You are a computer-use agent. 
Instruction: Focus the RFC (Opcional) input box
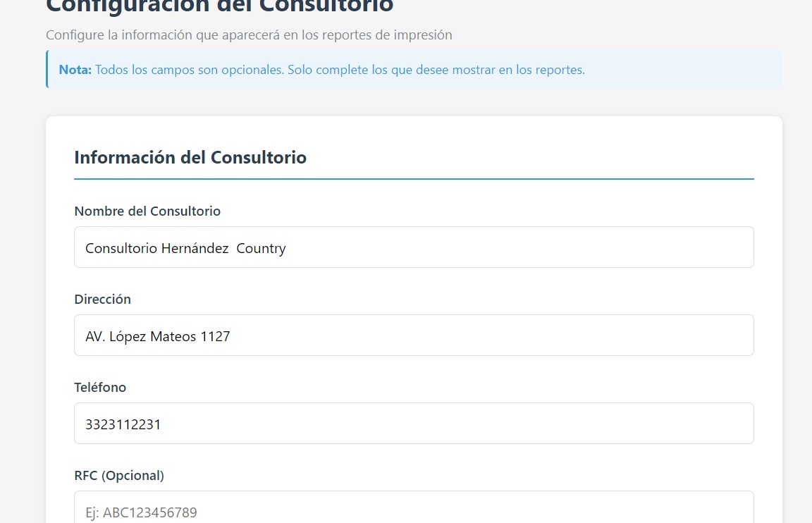pos(414,509)
